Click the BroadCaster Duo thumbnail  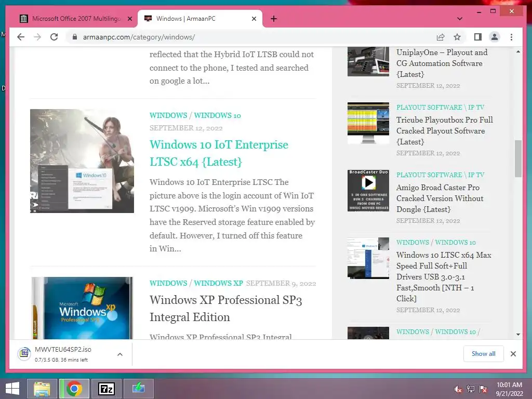click(368, 190)
